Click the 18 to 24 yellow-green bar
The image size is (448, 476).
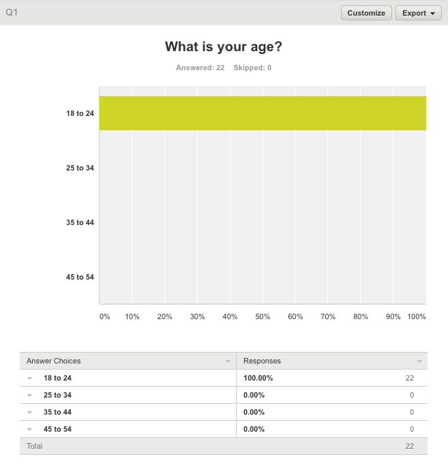tap(263, 113)
